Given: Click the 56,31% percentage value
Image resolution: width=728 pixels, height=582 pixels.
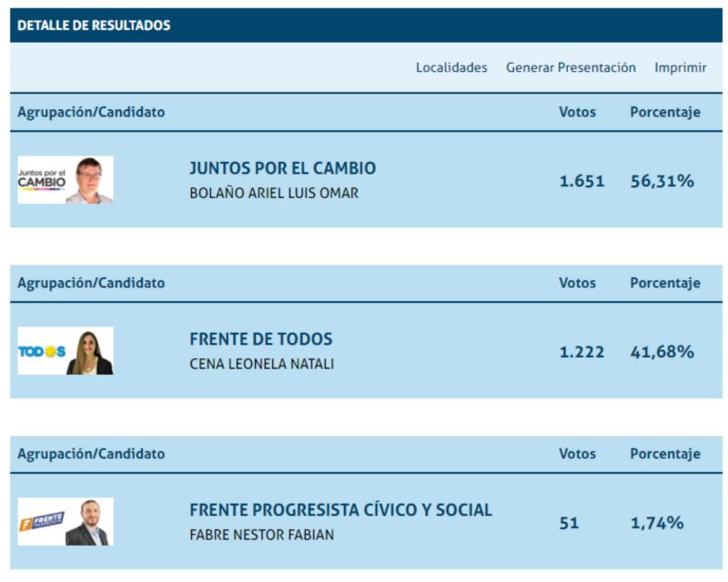Looking at the screenshot, I should [662, 181].
